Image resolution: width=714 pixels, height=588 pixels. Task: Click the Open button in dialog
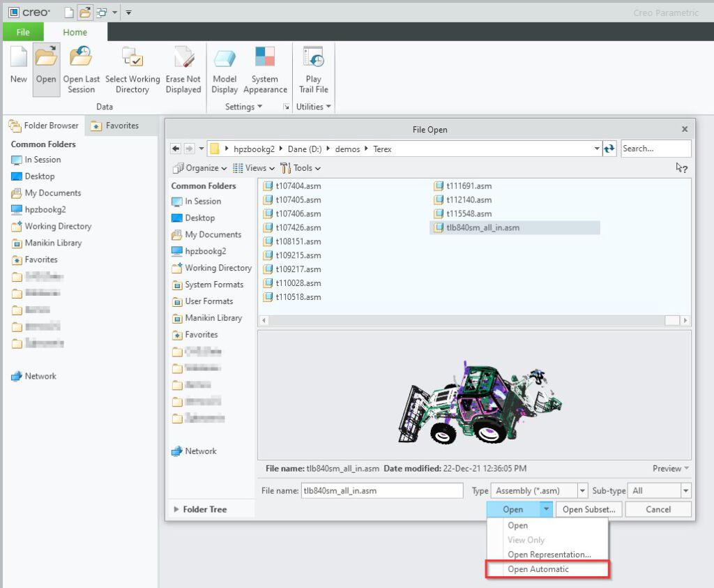[512, 509]
